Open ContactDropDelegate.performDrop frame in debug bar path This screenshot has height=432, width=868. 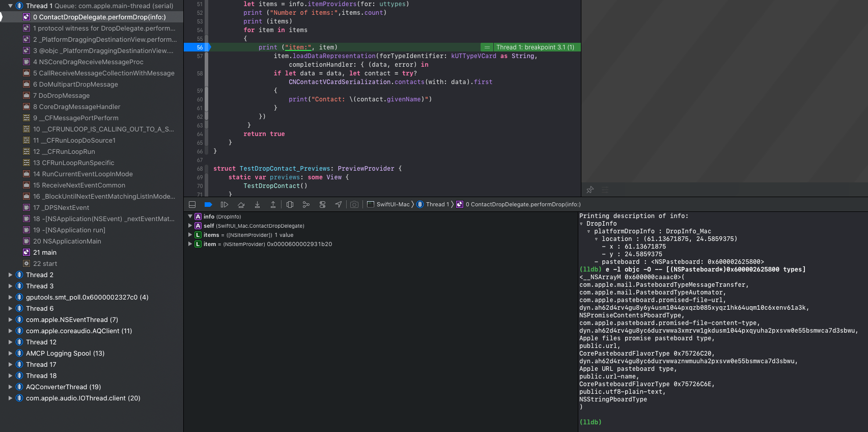518,204
